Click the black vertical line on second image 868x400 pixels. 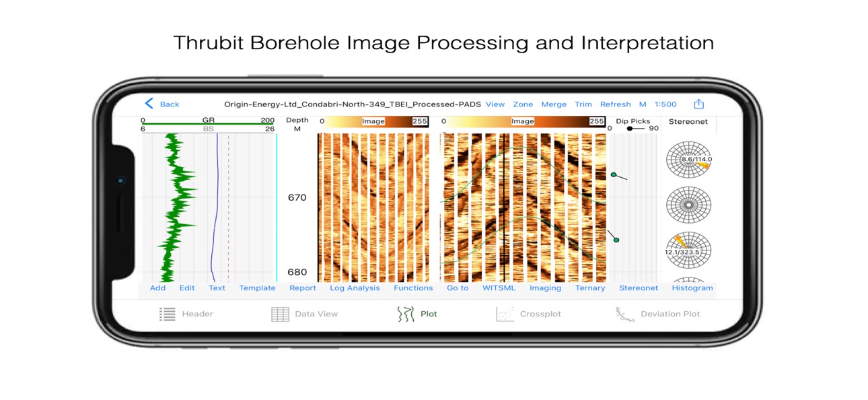(x=503, y=207)
